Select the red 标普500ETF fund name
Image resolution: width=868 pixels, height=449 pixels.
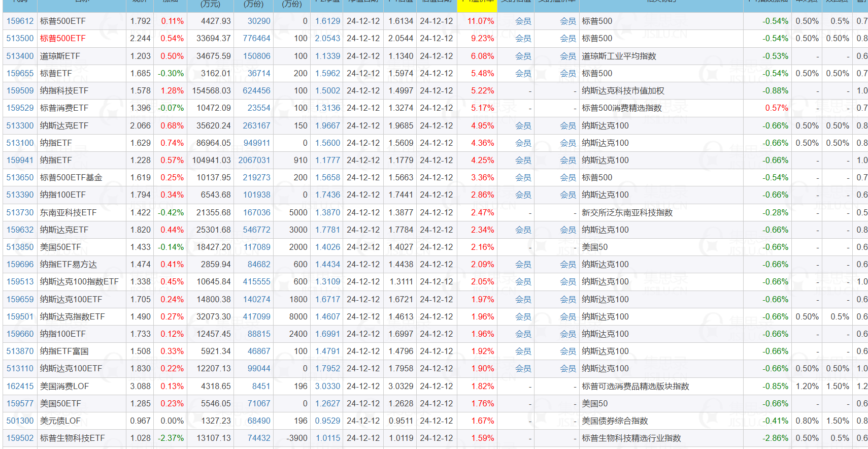tap(63, 38)
